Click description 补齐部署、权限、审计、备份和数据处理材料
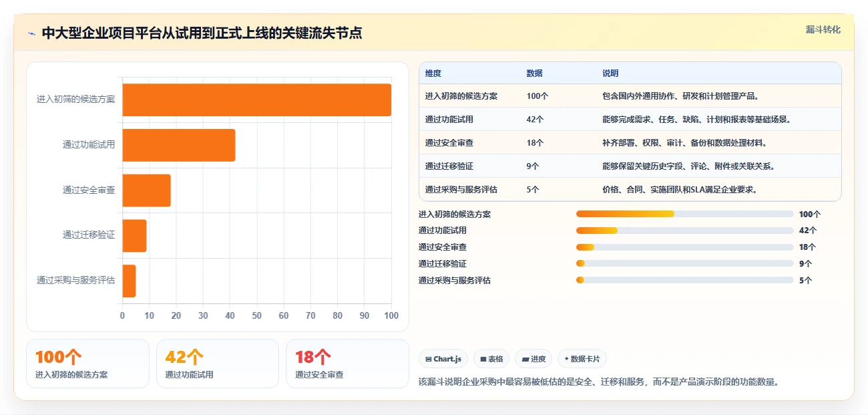The width and height of the screenshot is (868, 415). [685, 143]
